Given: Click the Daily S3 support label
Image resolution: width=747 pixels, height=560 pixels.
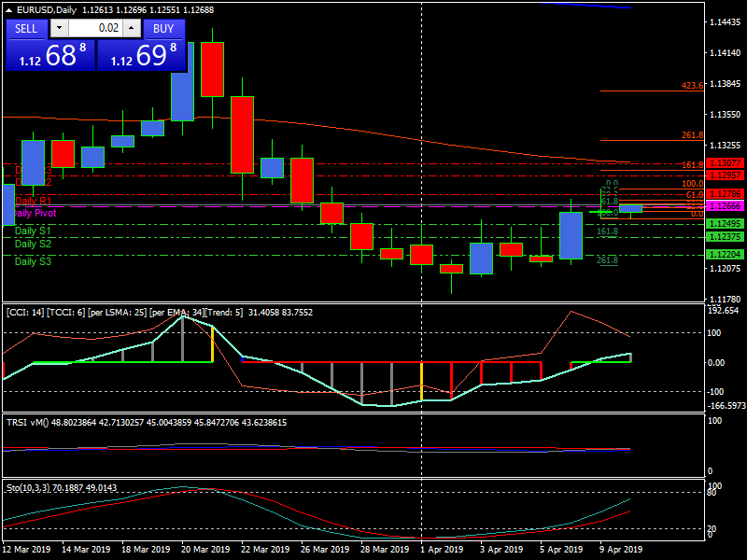Looking at the screenshot, I should (33, 262).
